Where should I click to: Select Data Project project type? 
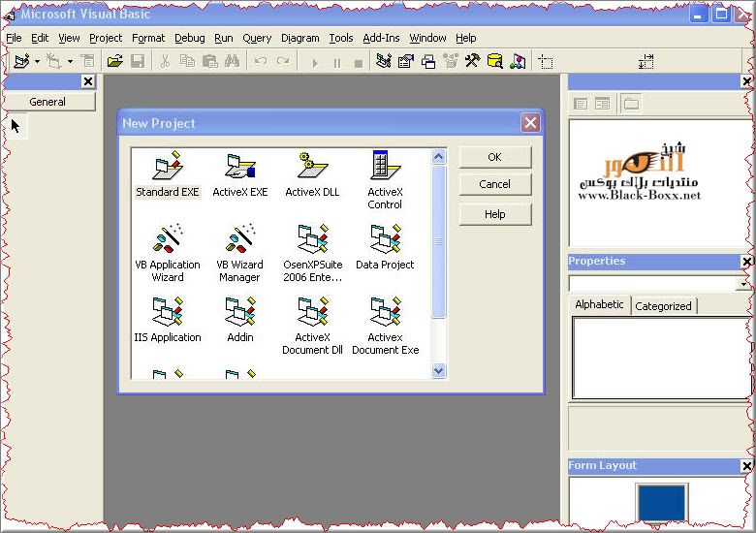pos(385,247)
